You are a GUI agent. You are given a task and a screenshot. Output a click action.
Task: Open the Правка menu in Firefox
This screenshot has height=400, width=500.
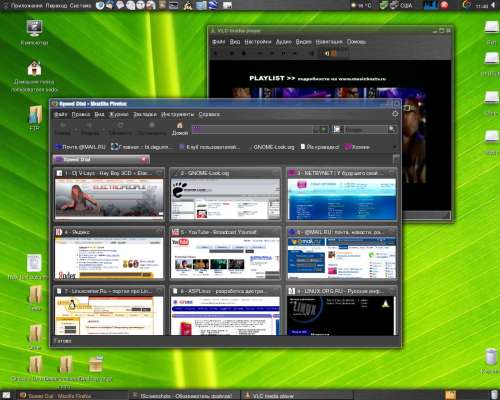[81, 114]
